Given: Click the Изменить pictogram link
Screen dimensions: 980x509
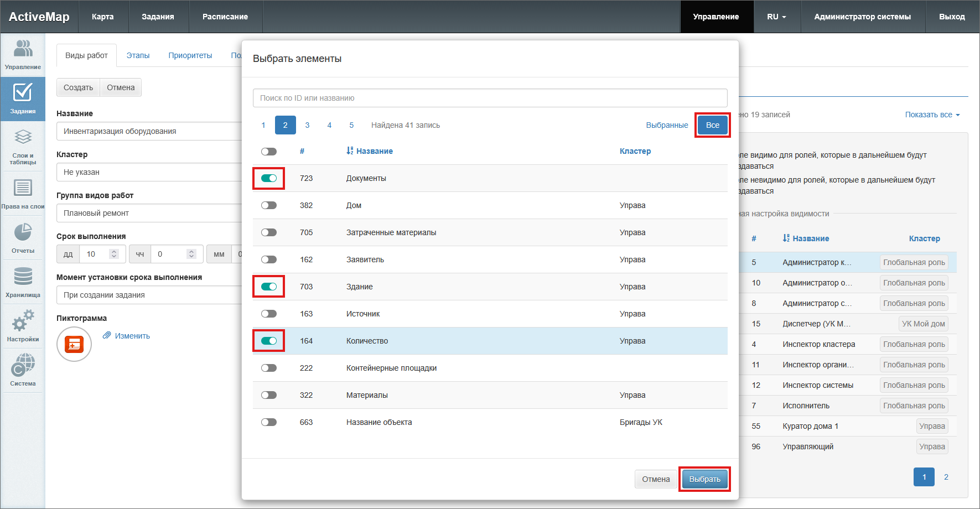Looking at the screenshot, I should (x=132, y=336).
